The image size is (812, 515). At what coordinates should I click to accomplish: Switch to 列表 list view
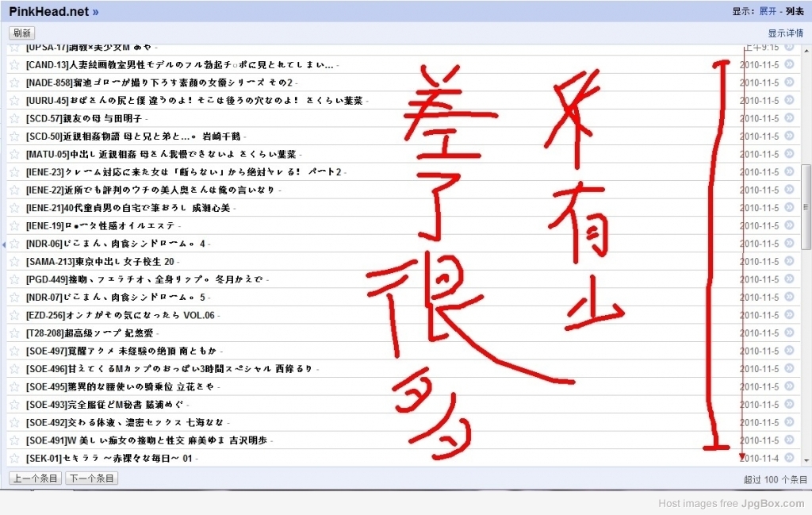click(x=795, y=11)
